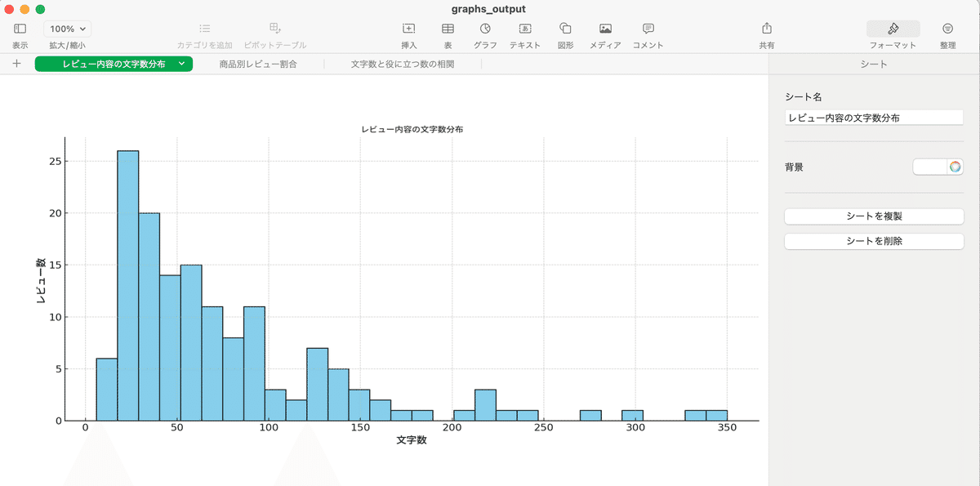The height and width of the screenshot is (486, 980).
Task: Click the 表示 sidebar view icon
Action: click(20, 29)
